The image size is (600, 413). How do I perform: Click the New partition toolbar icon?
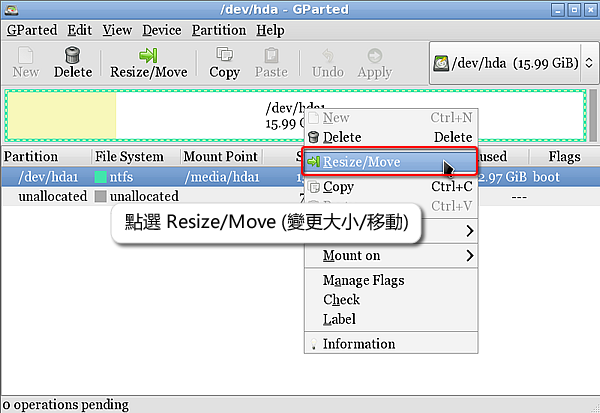click(x=25, y=56)
